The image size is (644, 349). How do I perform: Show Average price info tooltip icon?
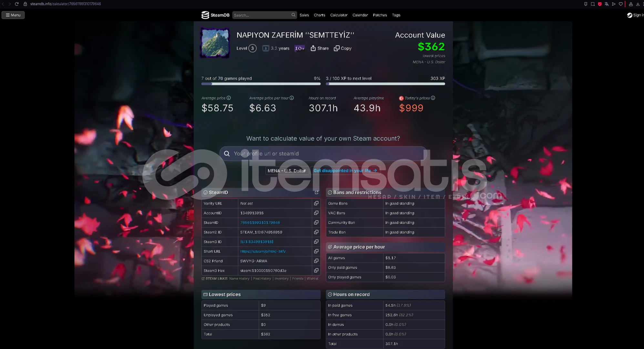[x=229, y=98]
